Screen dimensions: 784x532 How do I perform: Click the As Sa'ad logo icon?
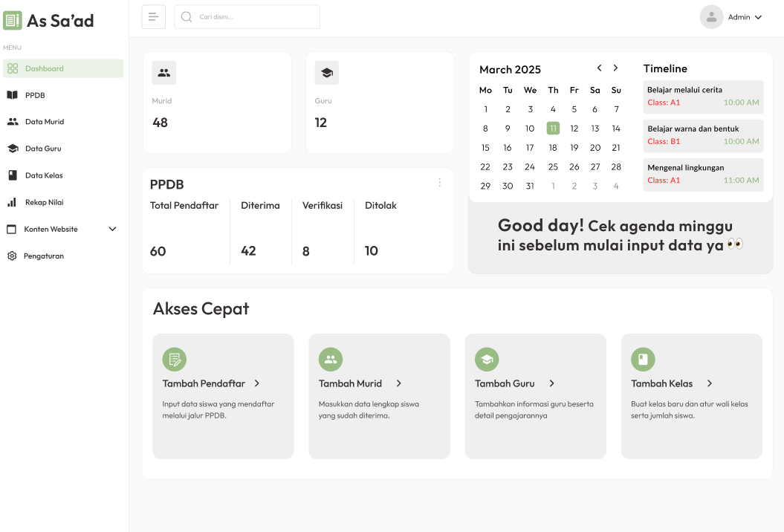(13, 21)
